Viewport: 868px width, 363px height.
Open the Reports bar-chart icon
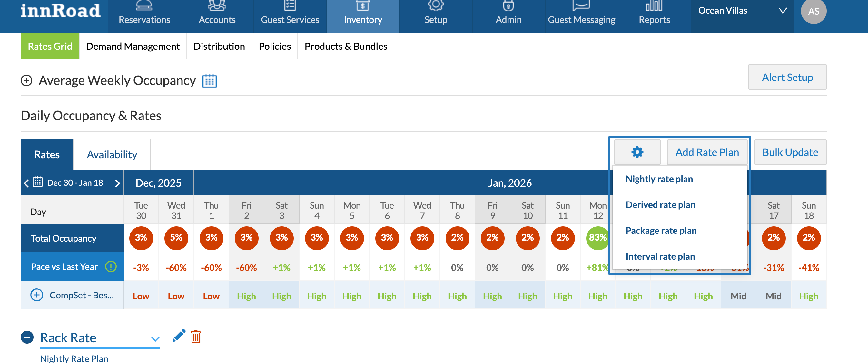(x=654, y=6)
